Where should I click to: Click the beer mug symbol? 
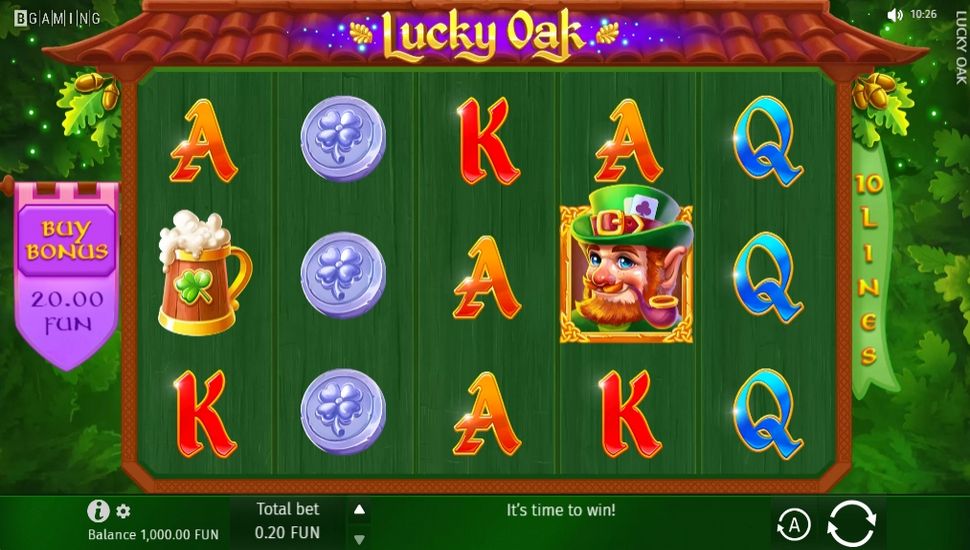point(203,272)
